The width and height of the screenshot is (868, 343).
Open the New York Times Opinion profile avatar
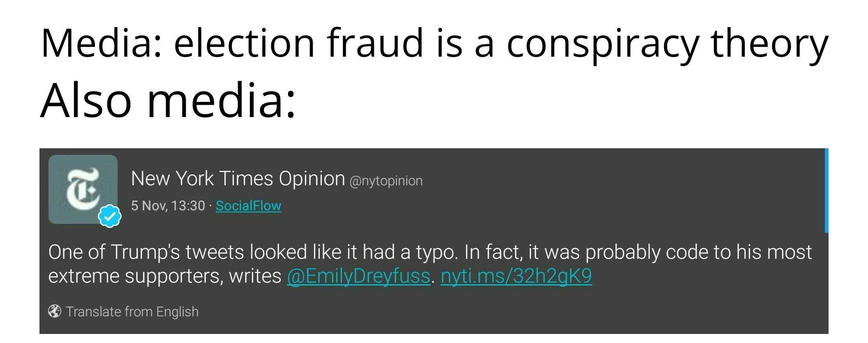click(83, 189)
